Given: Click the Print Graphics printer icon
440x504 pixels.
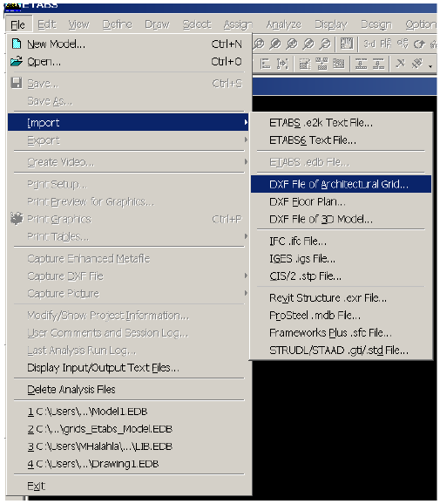Looking at the screenshot, I should click(17, 218).
